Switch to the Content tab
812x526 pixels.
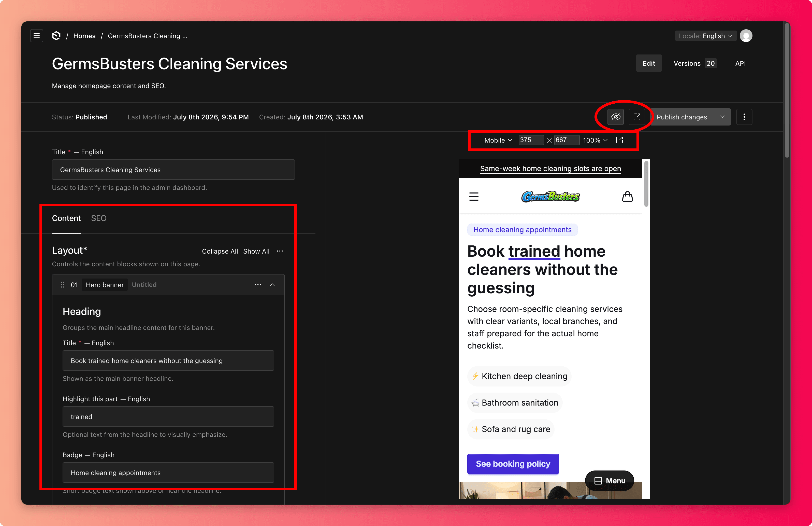(x=66, y=218)
